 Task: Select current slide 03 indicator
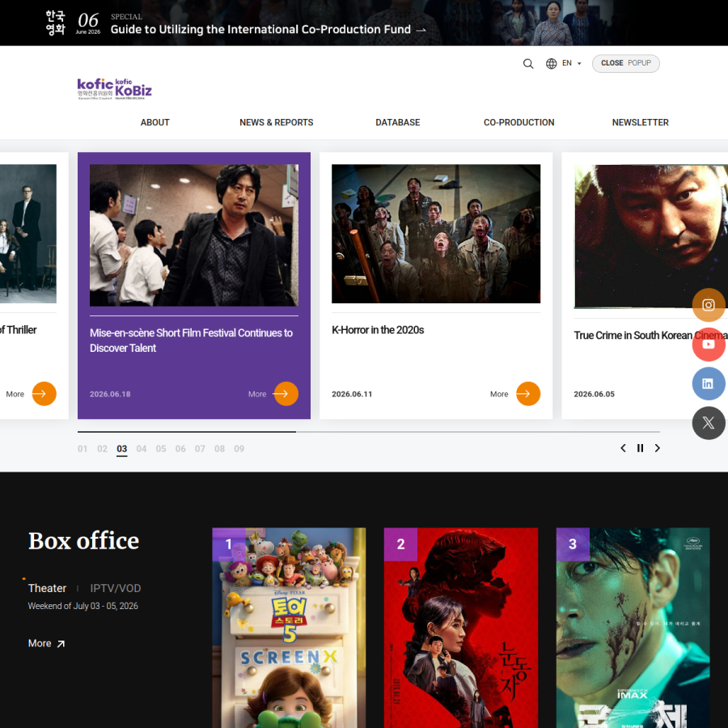(x=121, y=449)
